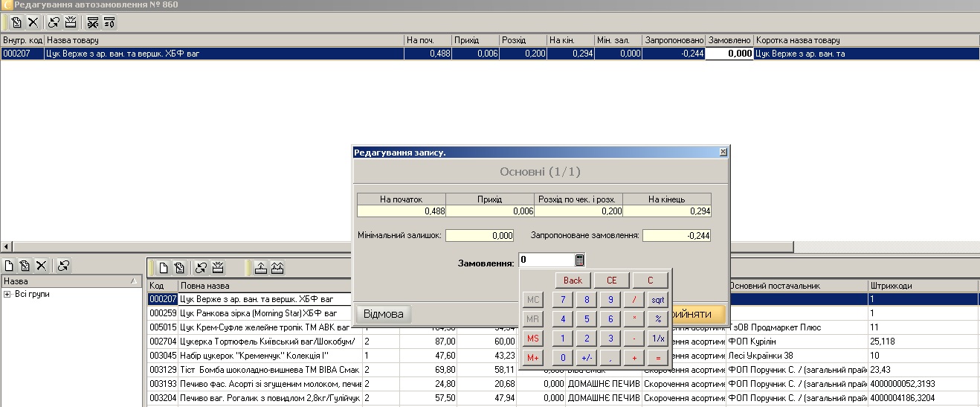Click the single upload arrow icon in product toolbar
This screenshot has height=407, width=980.
260,269
